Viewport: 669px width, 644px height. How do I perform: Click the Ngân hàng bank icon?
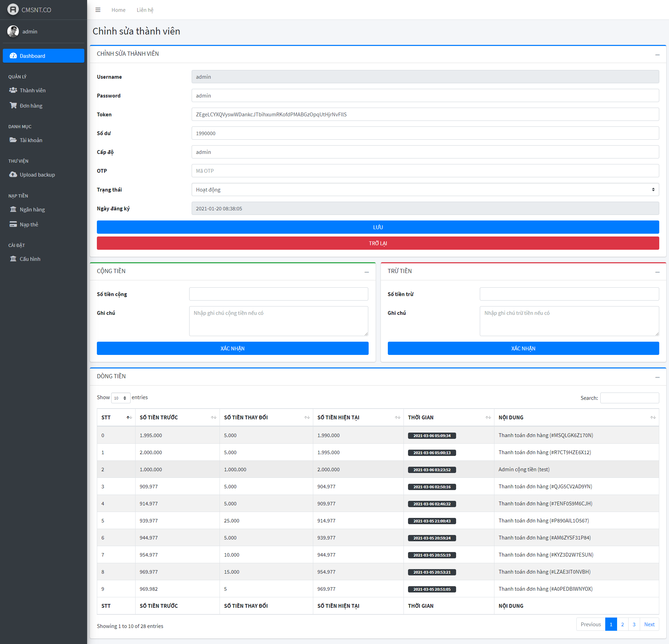[13, 209]
